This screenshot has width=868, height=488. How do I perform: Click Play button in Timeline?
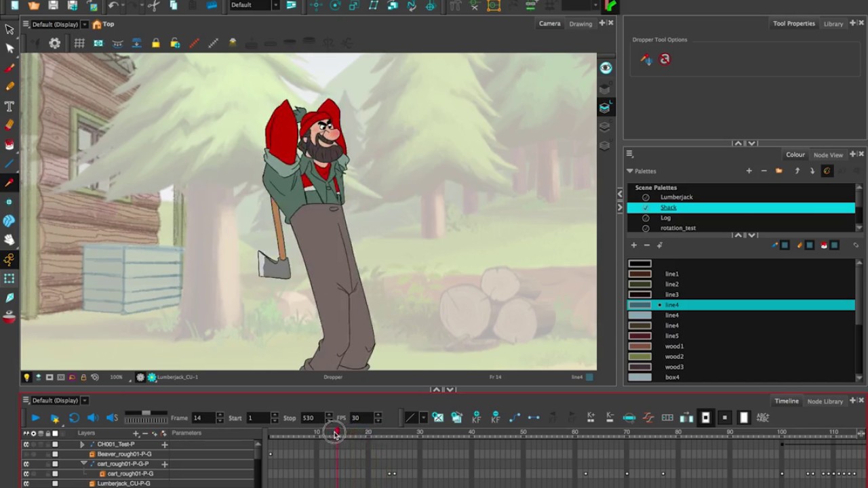point(35,418)
